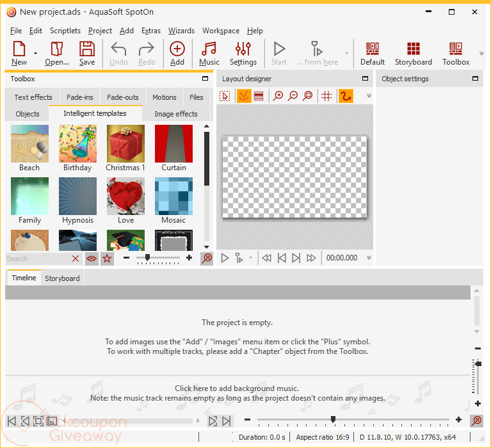This screenshot has height=448, width=491.
Task: Clear the Toolbox search with red X
Action: pyautogui.click(x=76, y=259)
